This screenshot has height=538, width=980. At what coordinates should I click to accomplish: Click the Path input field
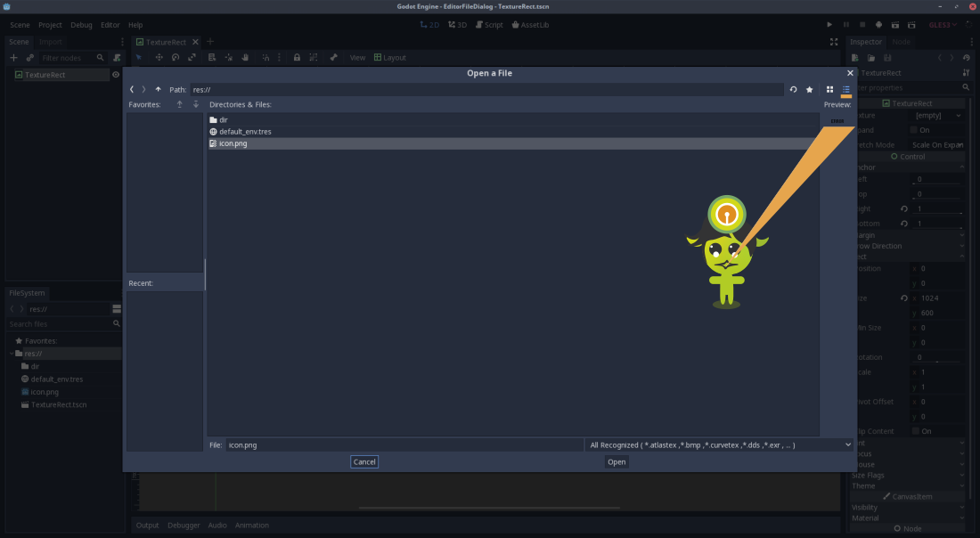[x=486, y=89]
